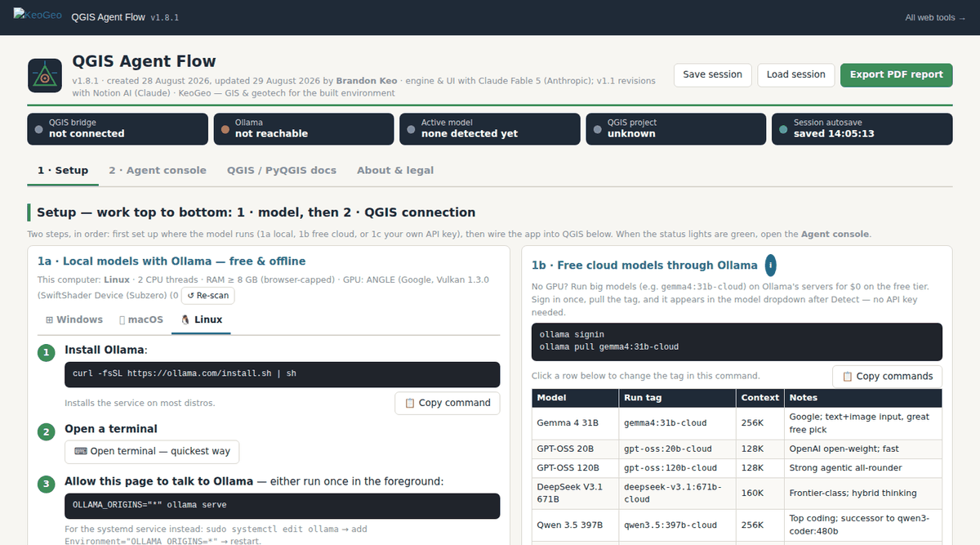Click the Notes column header

tap(863, 398)
